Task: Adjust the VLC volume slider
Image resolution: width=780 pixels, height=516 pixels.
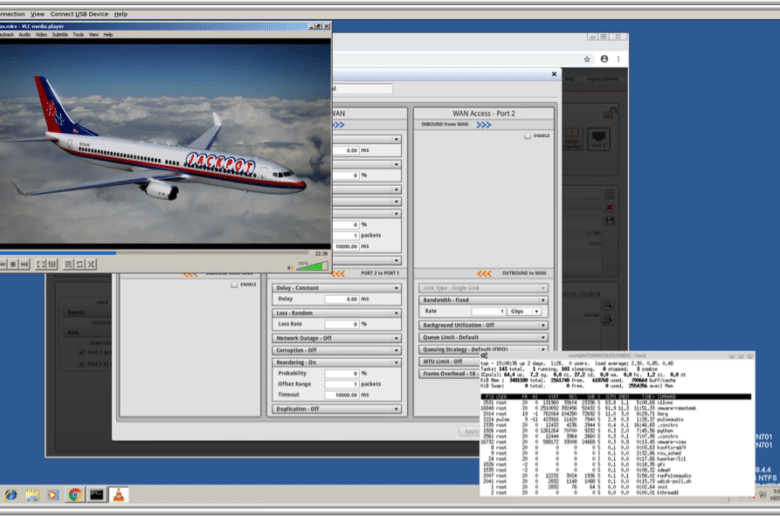Action: coord(311,266)
